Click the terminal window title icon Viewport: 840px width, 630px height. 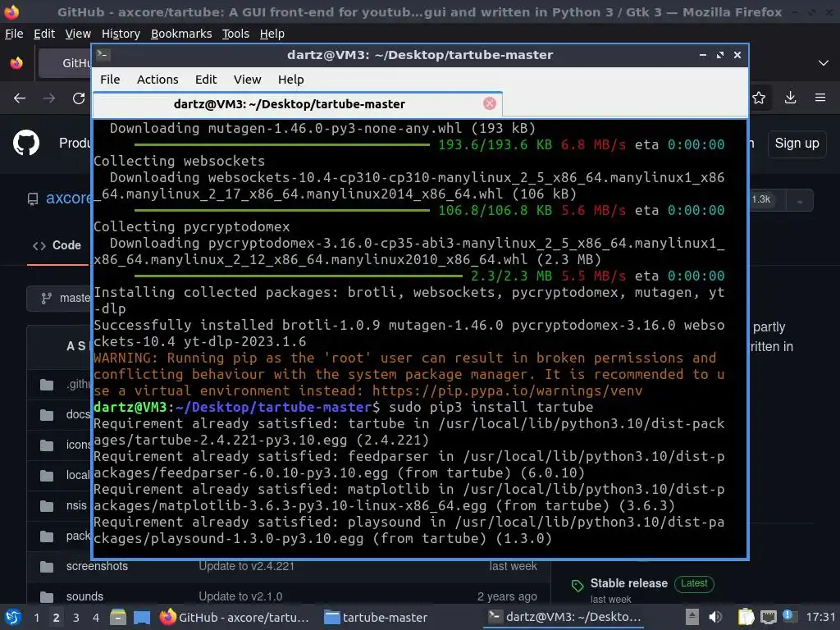click(103, 55)
